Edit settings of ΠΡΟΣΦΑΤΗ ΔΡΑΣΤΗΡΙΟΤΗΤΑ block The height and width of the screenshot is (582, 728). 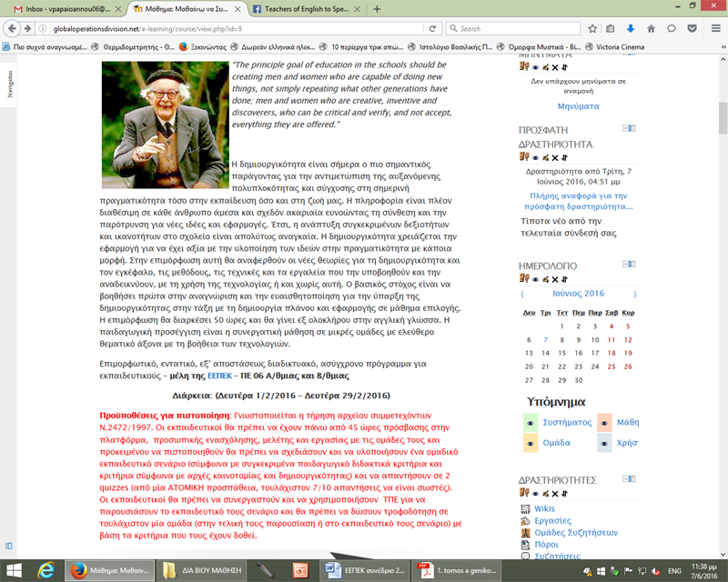coord(545,158)
